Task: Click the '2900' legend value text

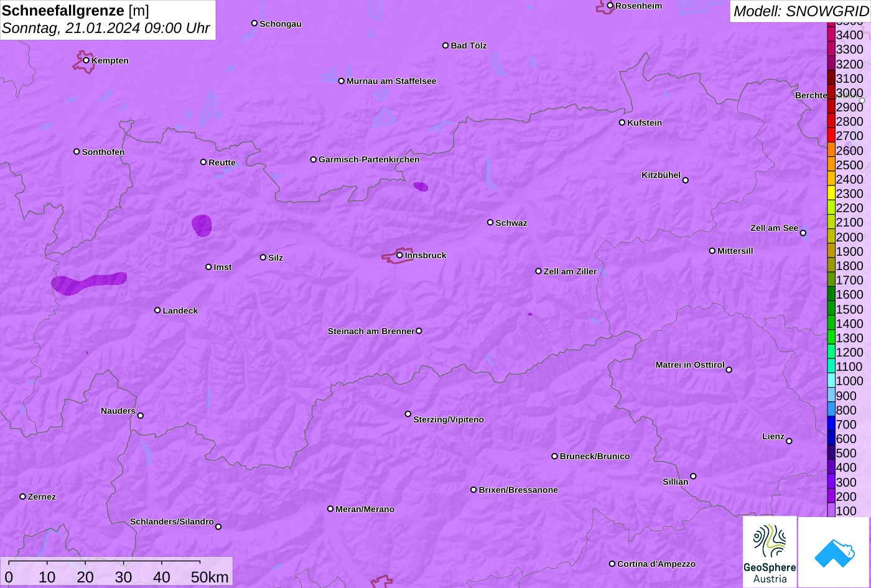Action: (x=849, y=107)
